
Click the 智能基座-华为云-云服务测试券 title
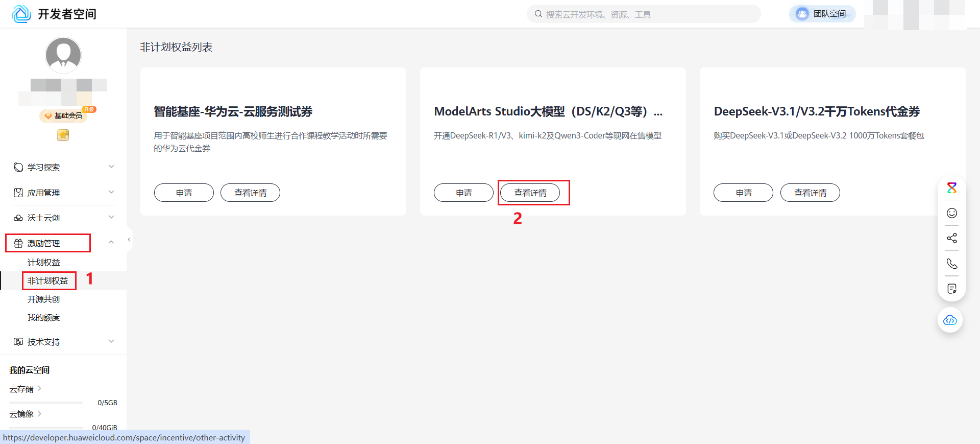(x=233, y=111)
